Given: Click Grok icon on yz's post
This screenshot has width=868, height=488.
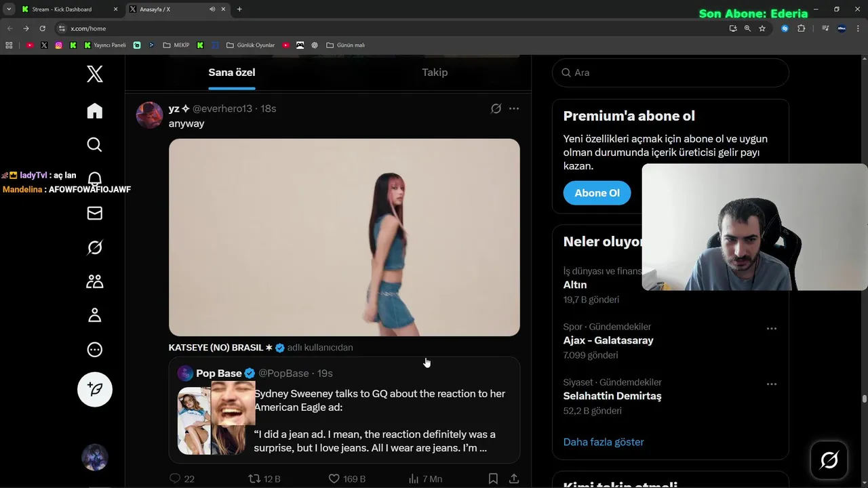Looking at the screenshot, I should [496, 108].
